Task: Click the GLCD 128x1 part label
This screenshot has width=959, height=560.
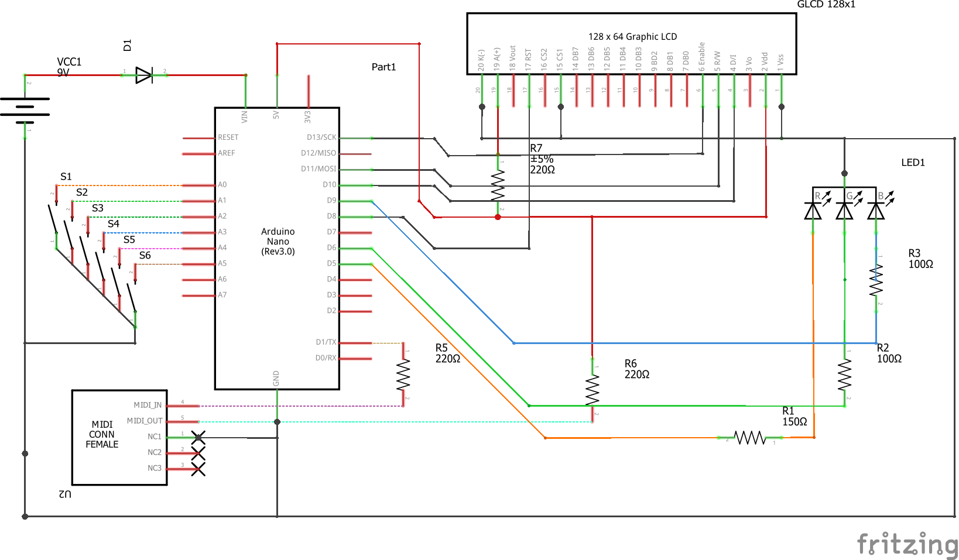Action: (x=826, y=5)
